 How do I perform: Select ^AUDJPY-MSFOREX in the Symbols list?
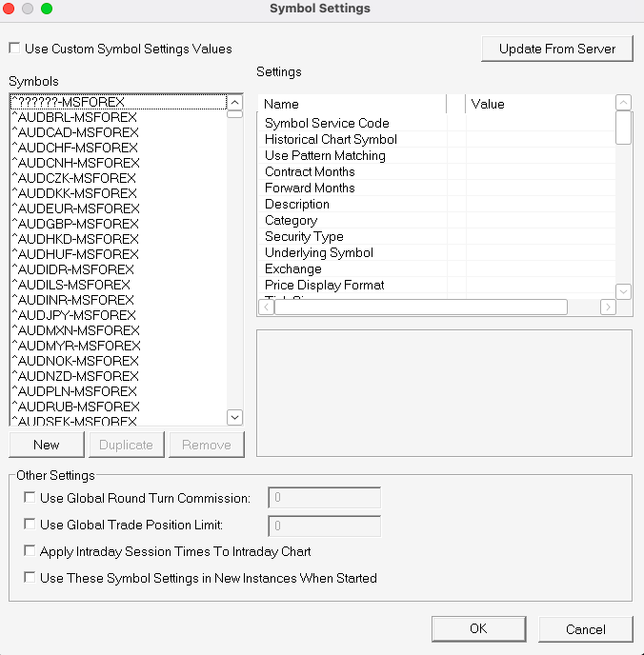click(74, 315)
